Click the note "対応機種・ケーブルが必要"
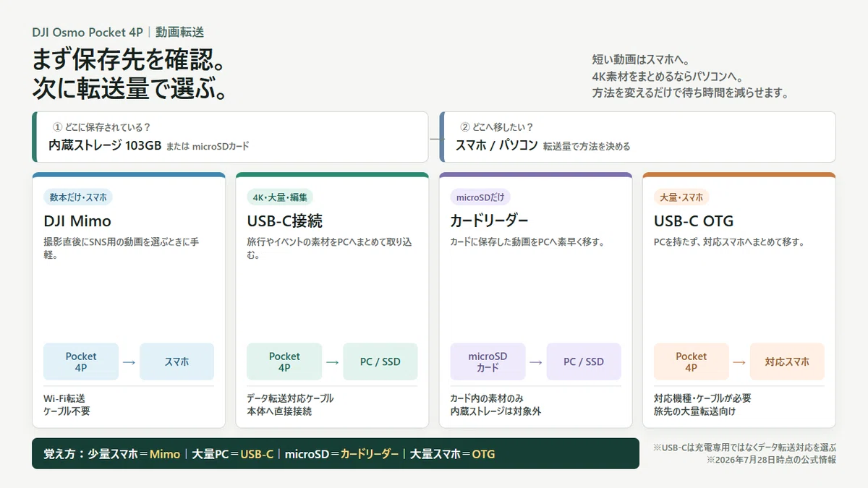868x488 pixels. pos(702,398)
